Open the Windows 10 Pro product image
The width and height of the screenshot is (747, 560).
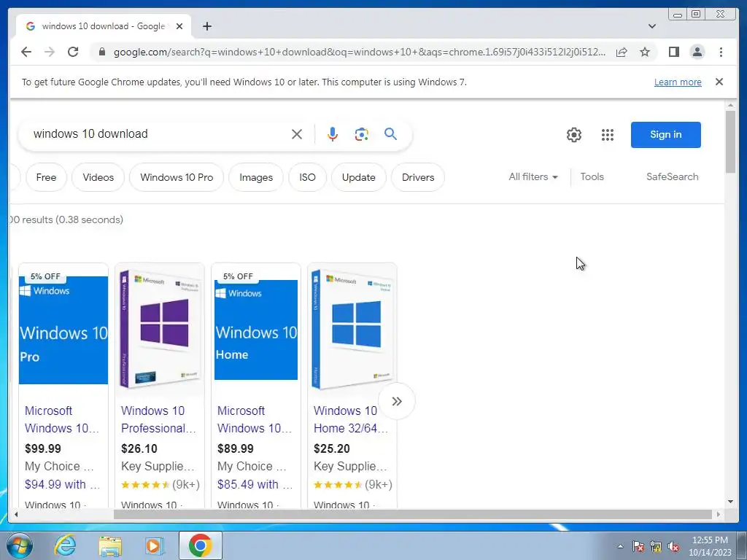pos(63,330)
